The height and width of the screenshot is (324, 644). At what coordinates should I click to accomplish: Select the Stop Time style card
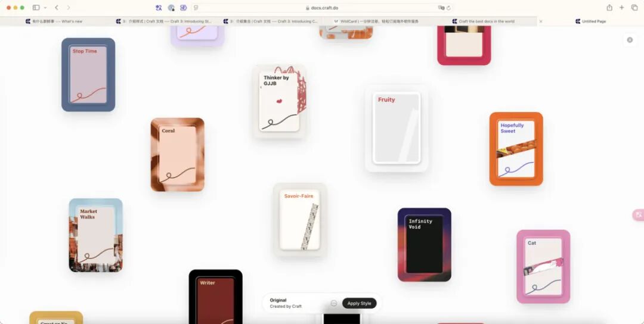tap(88, 74)
